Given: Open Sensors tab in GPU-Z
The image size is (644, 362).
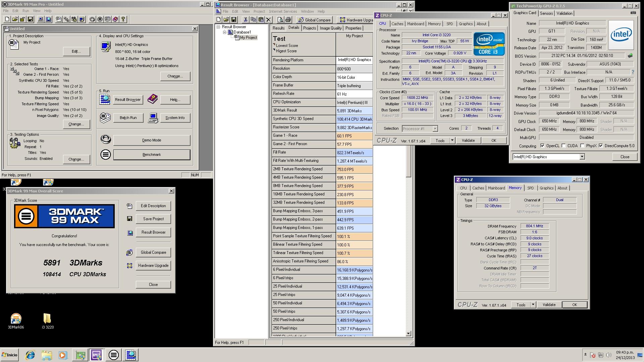Looking at the screenshot, I should 546,13.
